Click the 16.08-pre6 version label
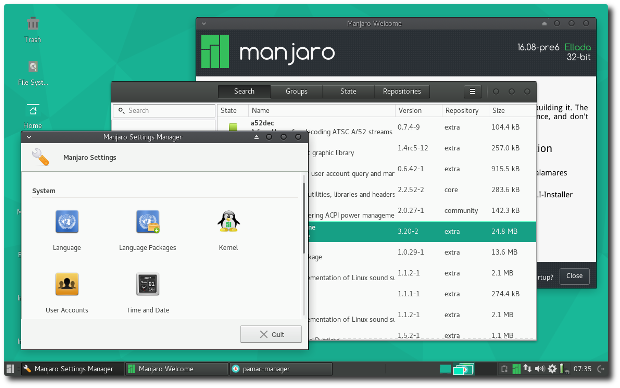Image resolution: width=620 pixels, height=388 pixels. click(538, 47)
